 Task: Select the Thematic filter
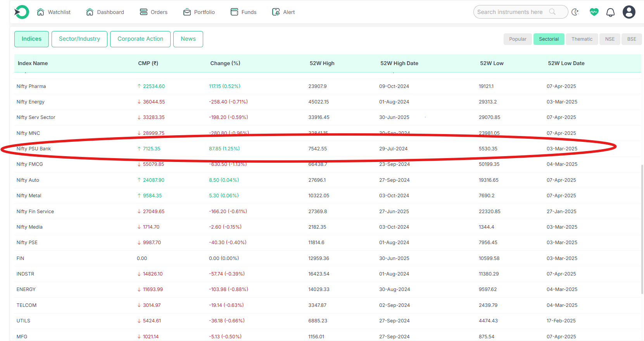(x=582, y=39)
